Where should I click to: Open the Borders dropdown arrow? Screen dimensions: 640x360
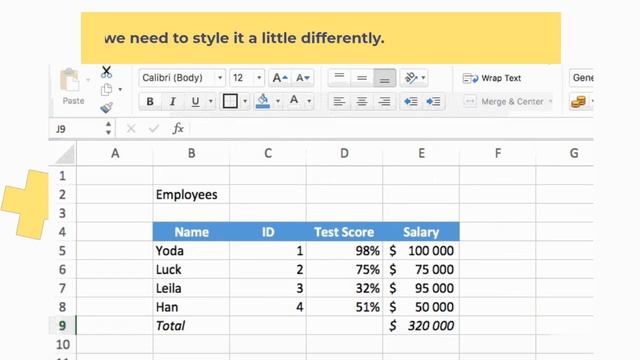click(245, 101)
